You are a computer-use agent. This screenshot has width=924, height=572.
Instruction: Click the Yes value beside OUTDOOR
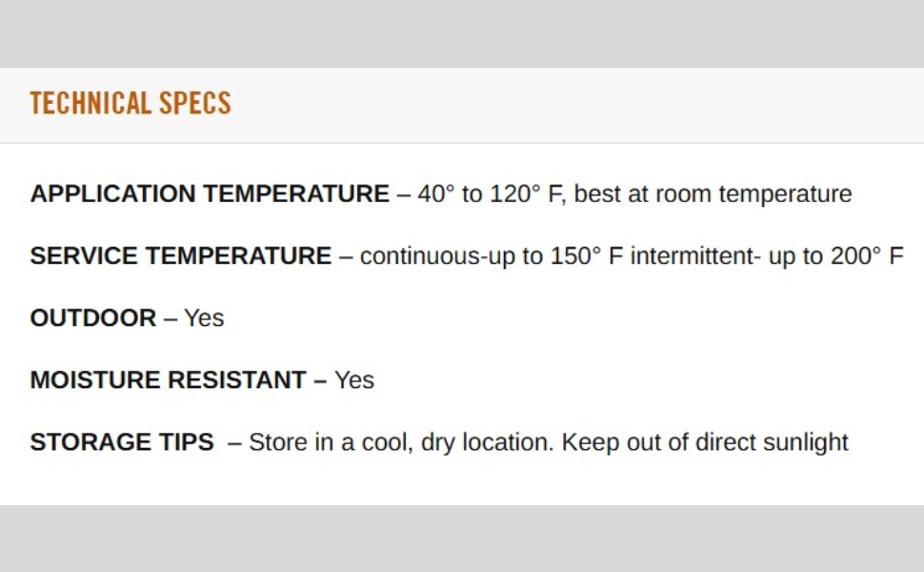coord(204,318)
